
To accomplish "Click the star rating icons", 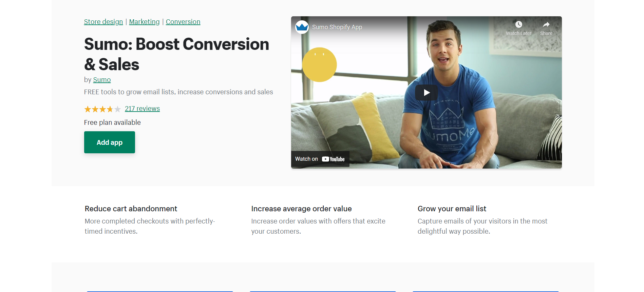I will click(x=102, y=109).
